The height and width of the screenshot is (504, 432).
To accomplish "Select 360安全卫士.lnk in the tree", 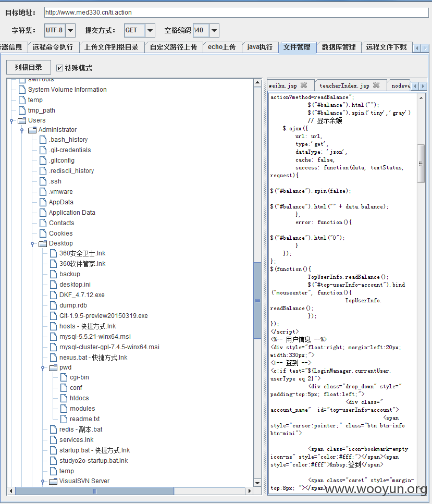I will coord(82,253).
